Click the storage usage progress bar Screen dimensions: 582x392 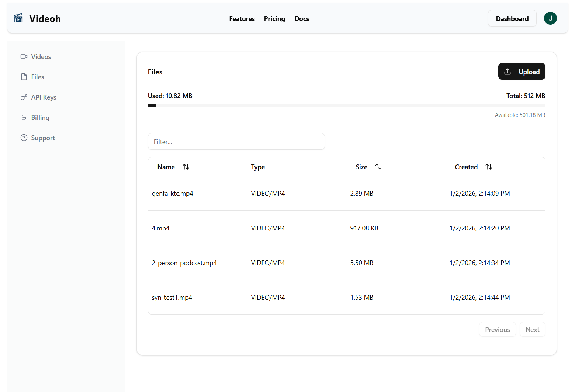click(x=346, y=105)
